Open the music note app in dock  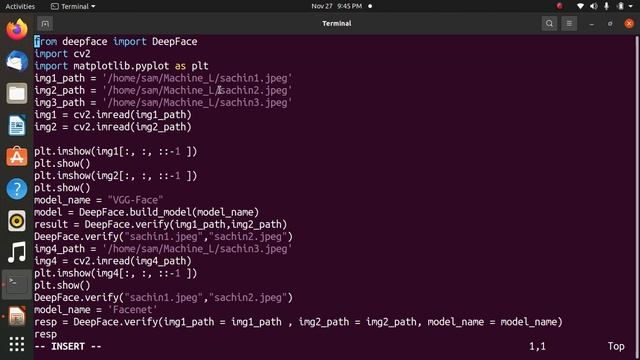coord(17,252)
